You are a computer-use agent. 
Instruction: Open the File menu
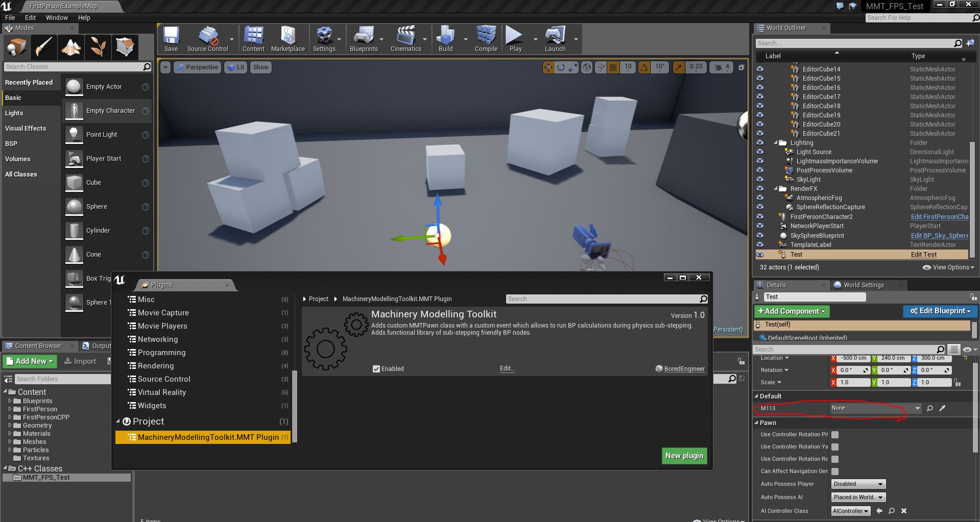(10, 17)
